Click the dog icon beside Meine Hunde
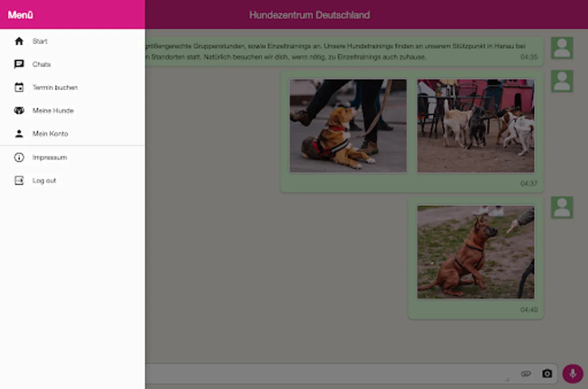This screenshot has width=588, height=389. [19, 111]
